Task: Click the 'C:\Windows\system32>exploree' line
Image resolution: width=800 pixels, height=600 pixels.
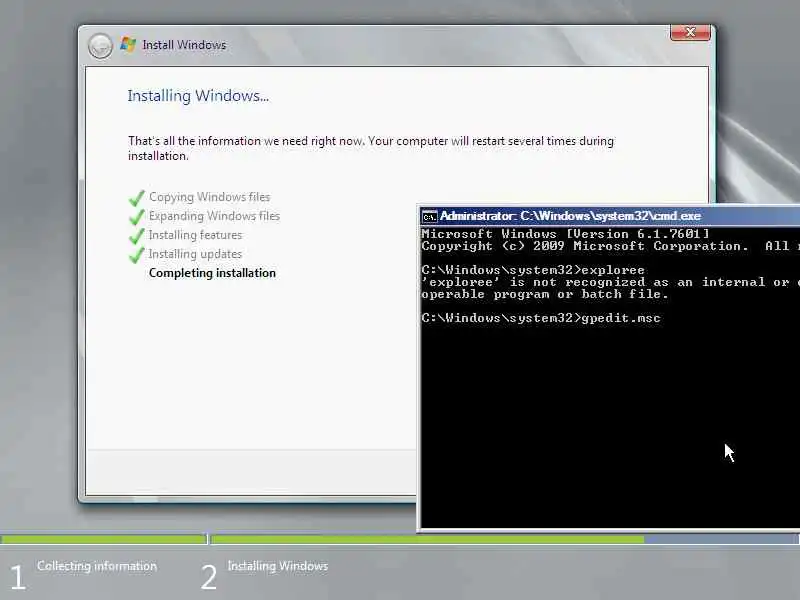Action: [x=533, y=270]
